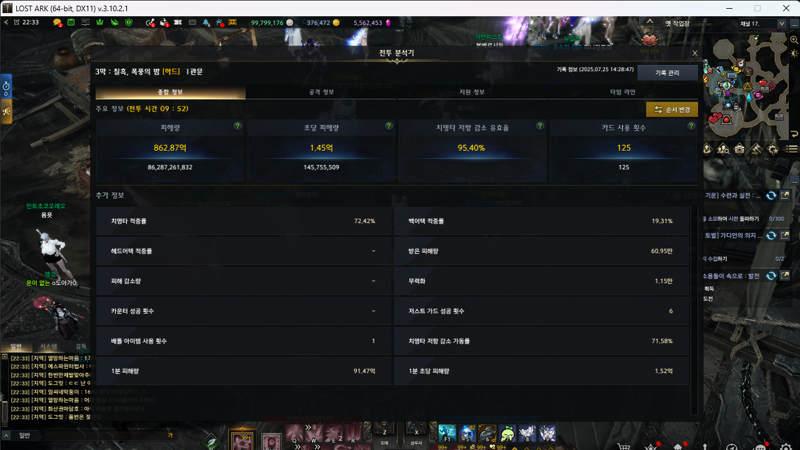Toggle the minimap brightness sun icon
800x450 pixels.
pos(794,53)
